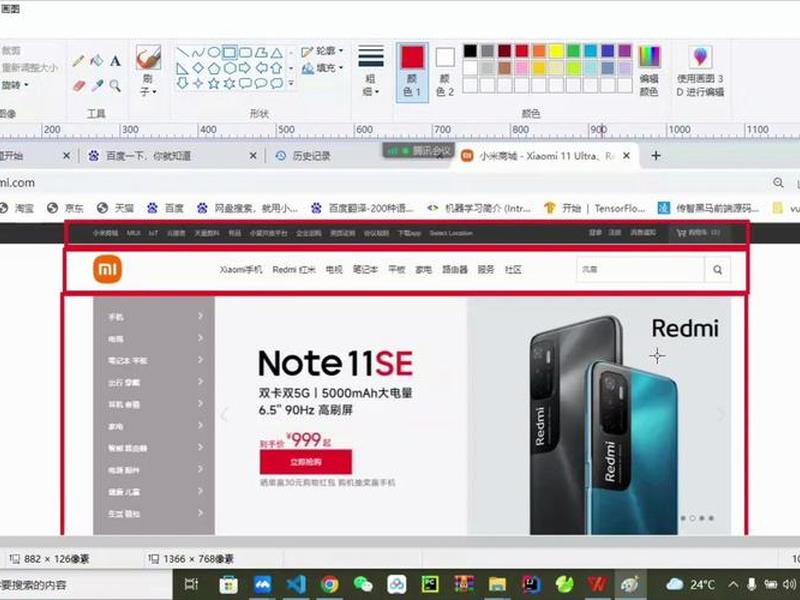Screen dimensions: 800x600
Task: Choose the Right triangle shape
Action: pyautogui.click(x=182, y=68)
